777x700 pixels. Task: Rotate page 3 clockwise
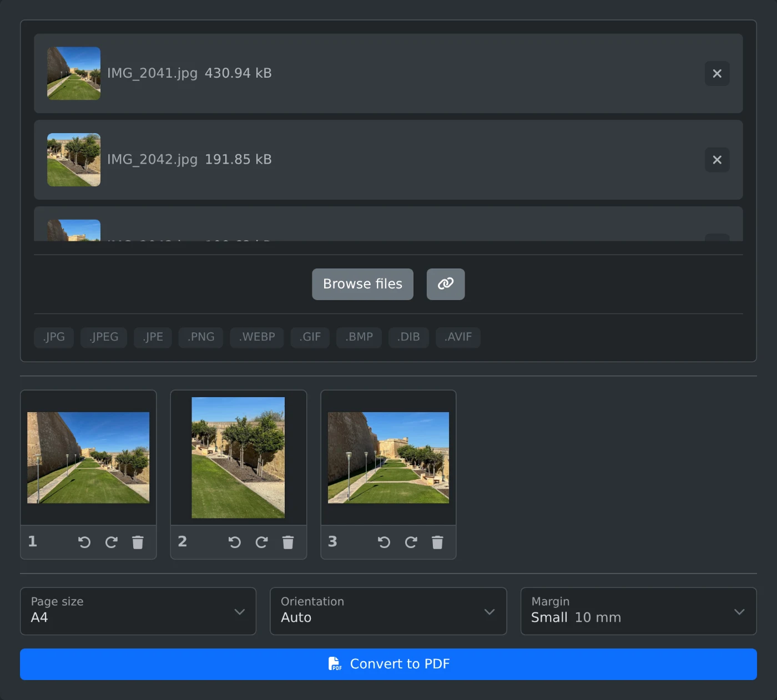(411, 542)
